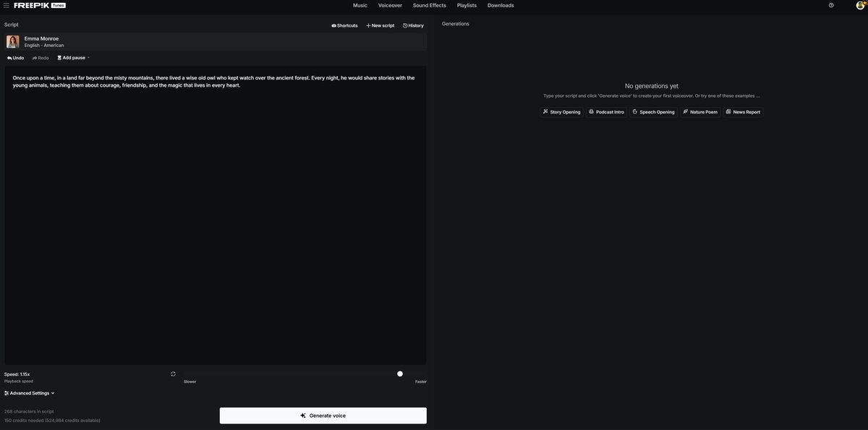Screen dimensions: 868x430
Task: Click the 'Slower' slider label
Action: pos(190,381)
